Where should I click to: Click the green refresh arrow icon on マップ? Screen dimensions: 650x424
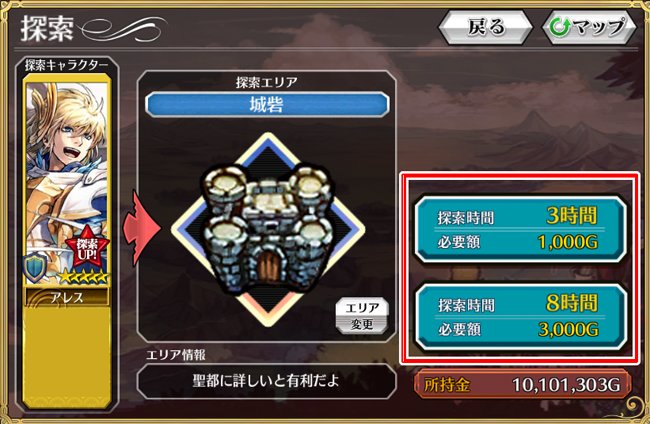559,27
